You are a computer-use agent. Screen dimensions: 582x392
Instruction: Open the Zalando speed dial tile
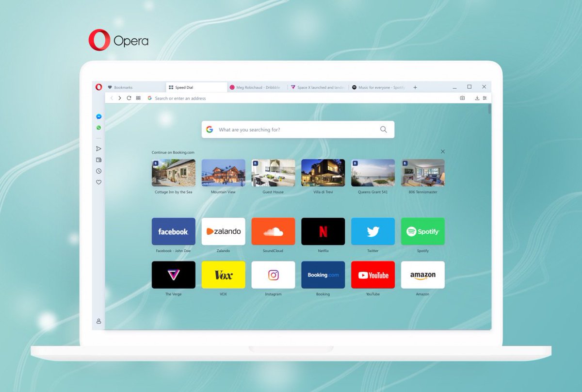pyautogui.click(x=223, y=231)
